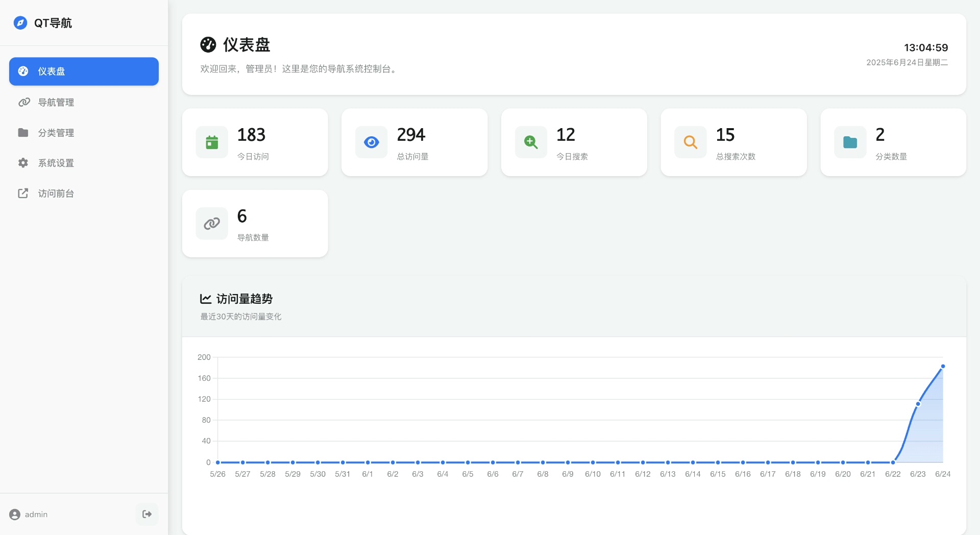The width and height of the screenshot is (980, 535).
Task: Click the dashboard gauge icon beside 仪表盘 title
Action: point(208,45)
